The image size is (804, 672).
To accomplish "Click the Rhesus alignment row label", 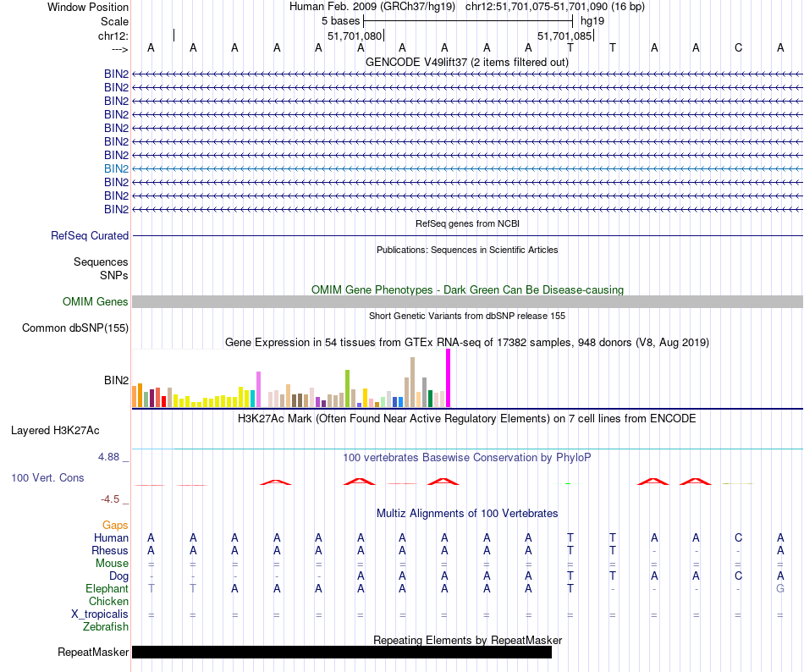I will click(x=110, y=550).
